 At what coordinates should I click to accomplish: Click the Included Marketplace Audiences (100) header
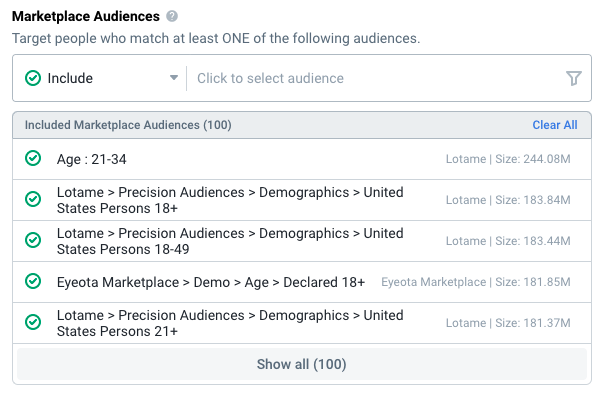click(128, 125)
